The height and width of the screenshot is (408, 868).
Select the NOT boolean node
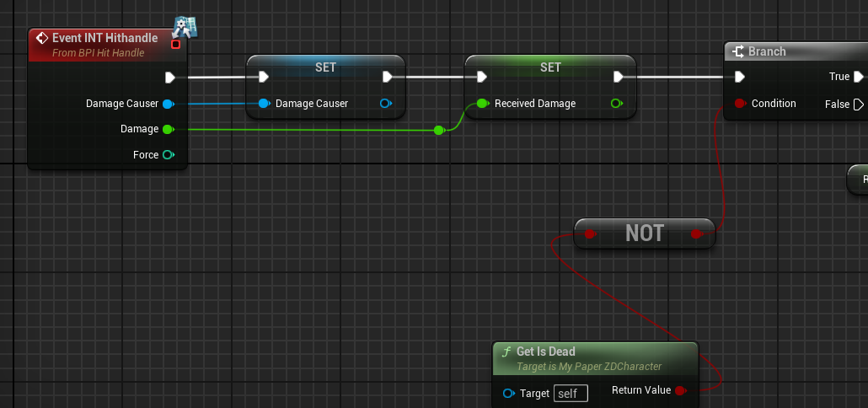(645, 234)
